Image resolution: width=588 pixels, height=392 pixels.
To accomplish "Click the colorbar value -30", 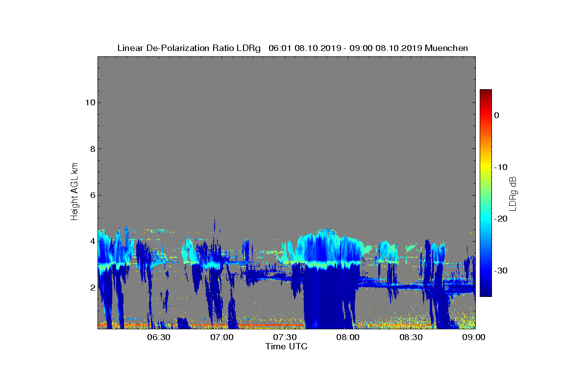I will [500, 270].
